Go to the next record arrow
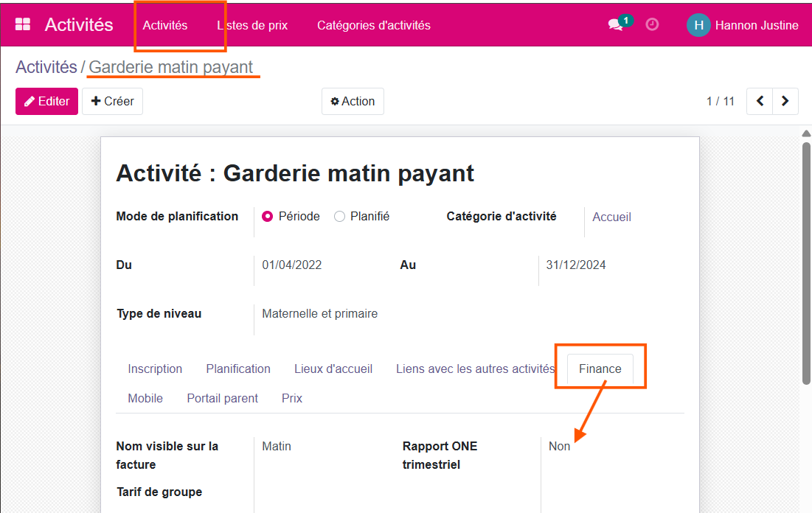Viewport: 812px width, 513px height. [785, 101]
